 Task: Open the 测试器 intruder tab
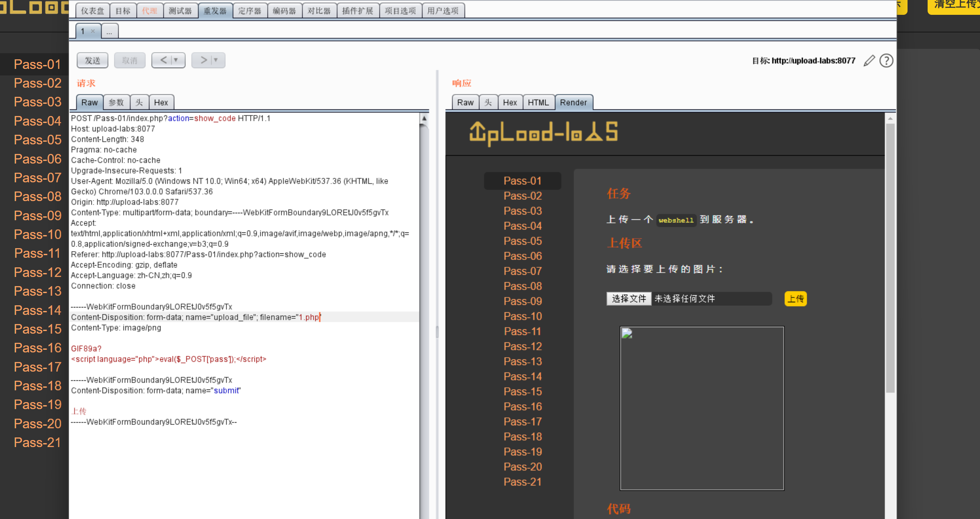tap(180, 10)
